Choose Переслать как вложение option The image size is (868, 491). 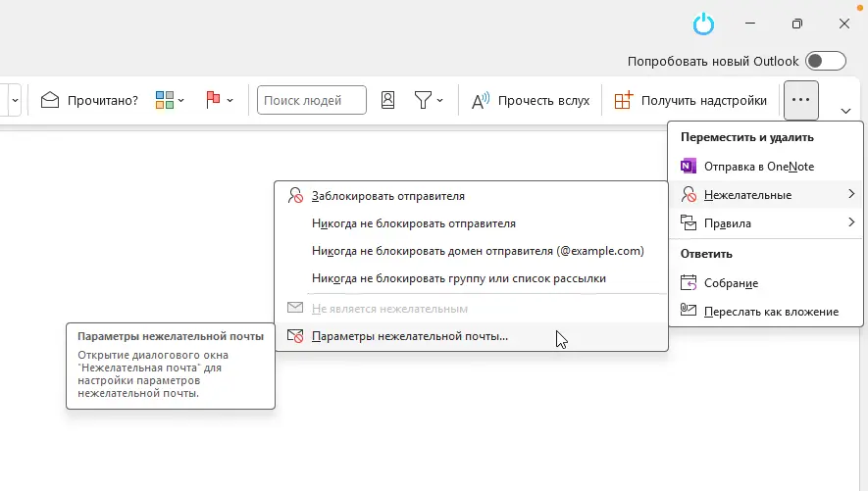pyautogui.click(x=771, y=312)
